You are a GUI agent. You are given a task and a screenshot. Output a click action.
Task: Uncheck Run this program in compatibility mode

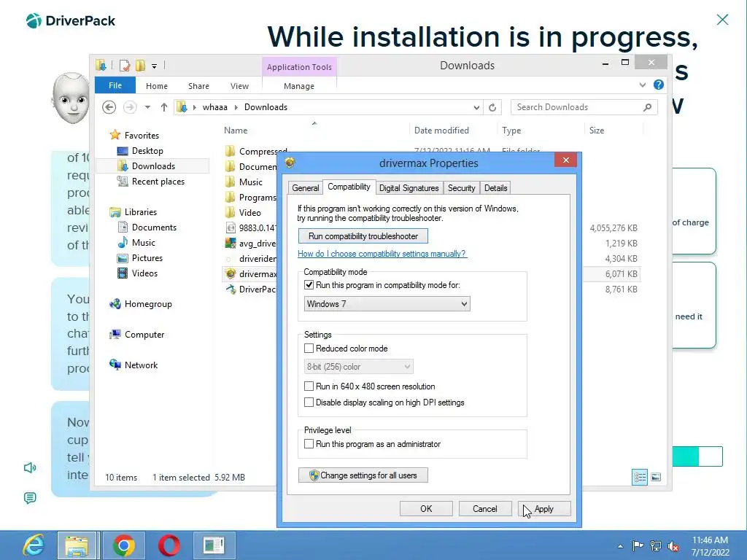[x=309, y=285]
